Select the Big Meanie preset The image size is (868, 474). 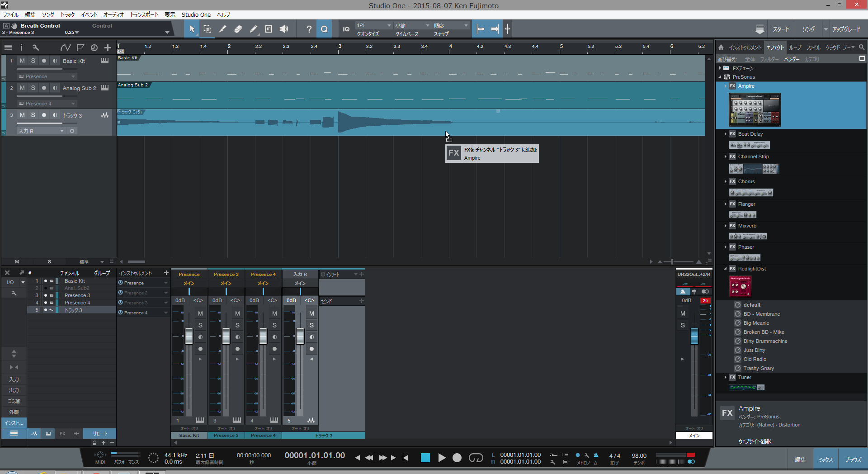[756, 323]
